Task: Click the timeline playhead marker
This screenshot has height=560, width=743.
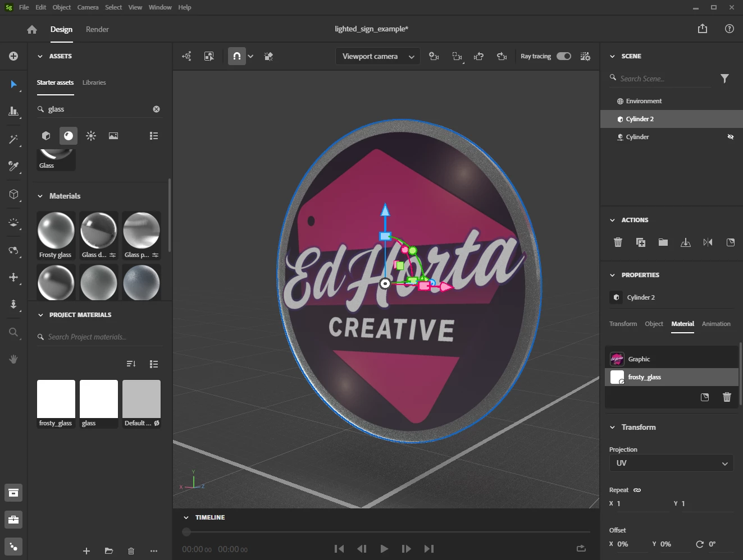Action: [x=186, y=531]
